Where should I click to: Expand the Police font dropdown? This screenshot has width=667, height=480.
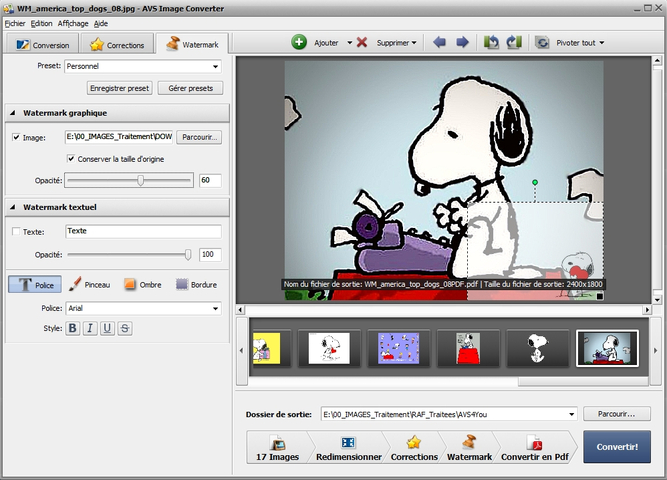pos(215,309)
